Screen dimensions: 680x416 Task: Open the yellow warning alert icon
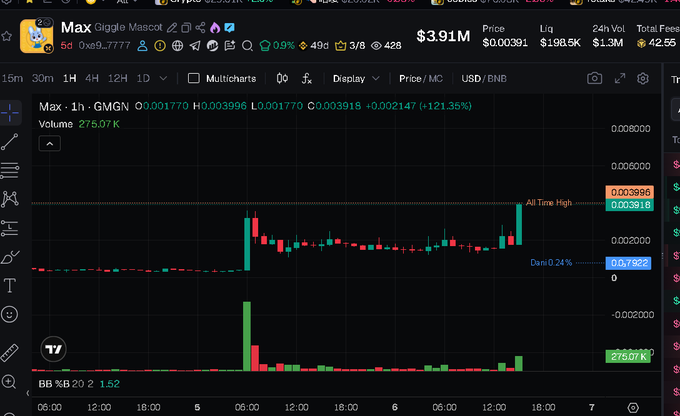click(x=160, y=46)
